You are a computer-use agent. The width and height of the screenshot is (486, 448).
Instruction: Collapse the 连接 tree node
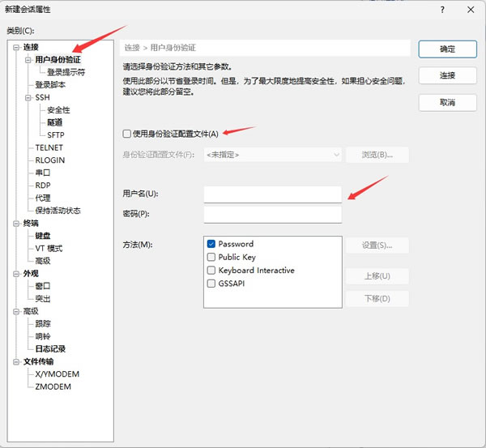(x=15, y=47)
